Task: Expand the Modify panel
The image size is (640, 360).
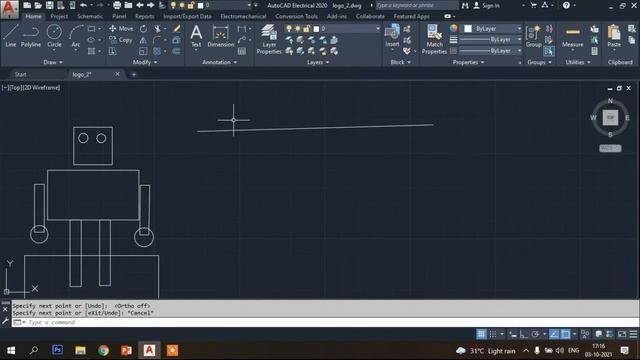Action: [145, 62]
